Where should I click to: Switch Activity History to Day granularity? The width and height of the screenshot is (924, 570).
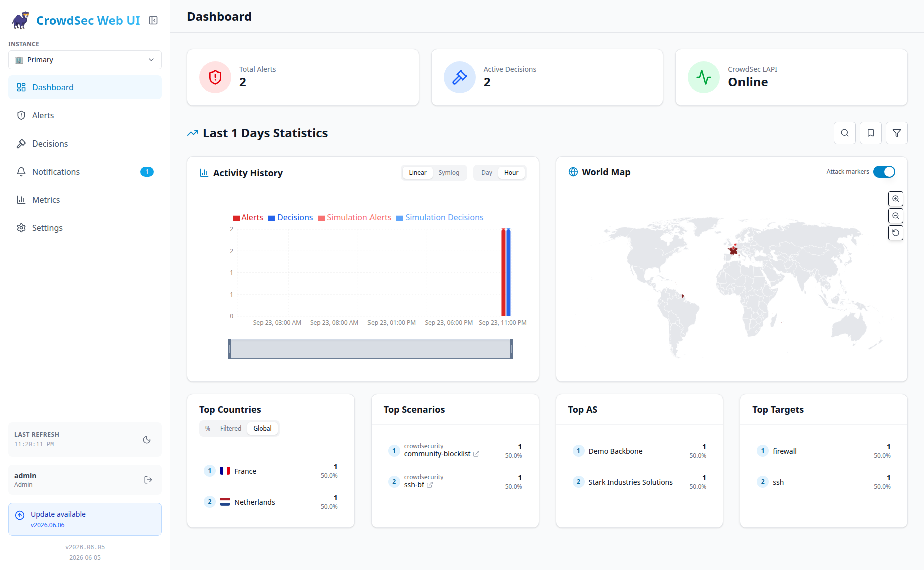[487, 173]
